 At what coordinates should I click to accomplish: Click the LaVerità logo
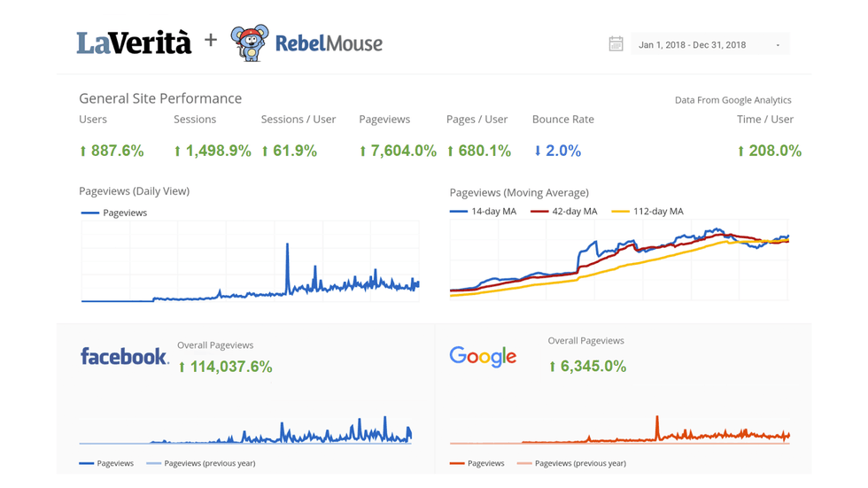click(x=134, y=43)
